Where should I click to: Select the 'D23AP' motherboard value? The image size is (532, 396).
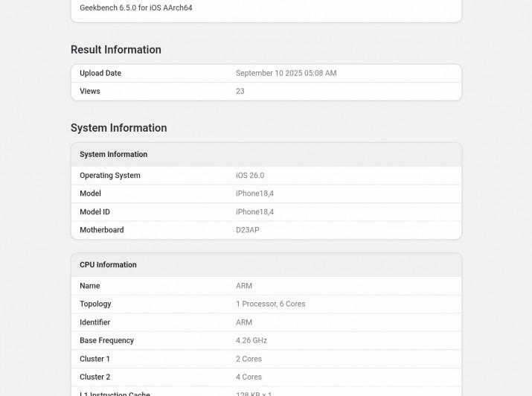coord(247,230)
